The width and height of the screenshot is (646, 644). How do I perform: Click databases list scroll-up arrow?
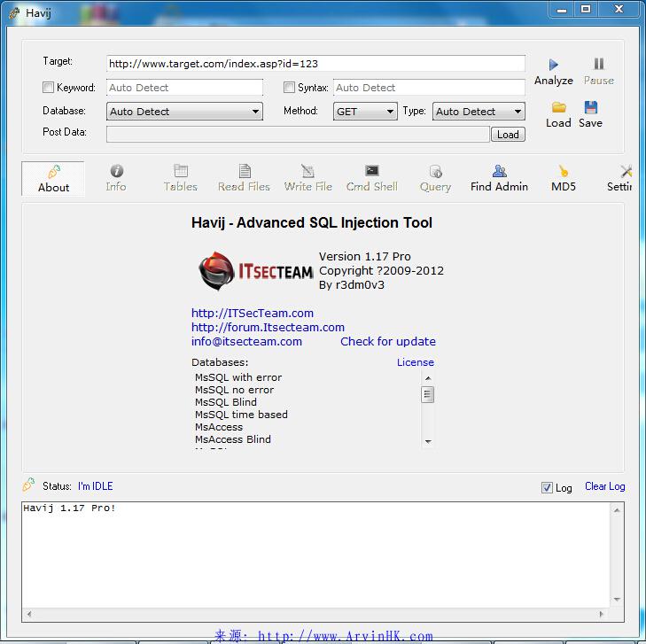(428, 378)
